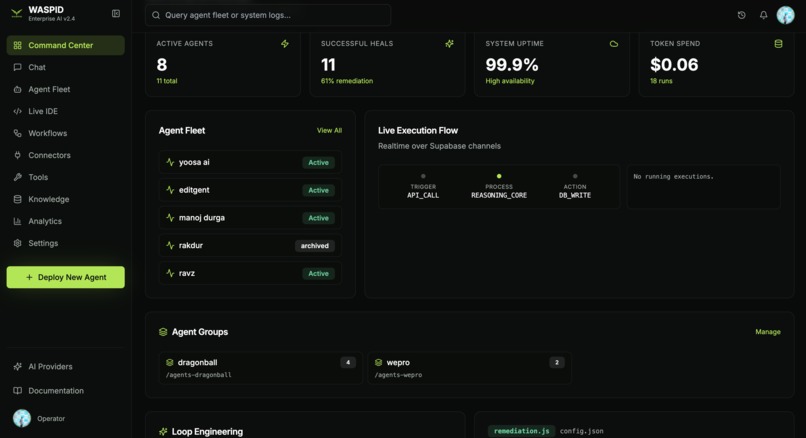The width and height of the screenshot is (806, 438).
Task: Click the $0.06 token spend value
Action: (674, 65)
